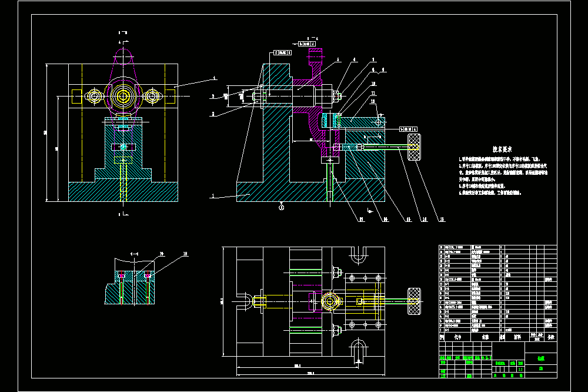Select the knurled knob in the top view
Viewport: 588px width, 392px height.
point(414,301)
